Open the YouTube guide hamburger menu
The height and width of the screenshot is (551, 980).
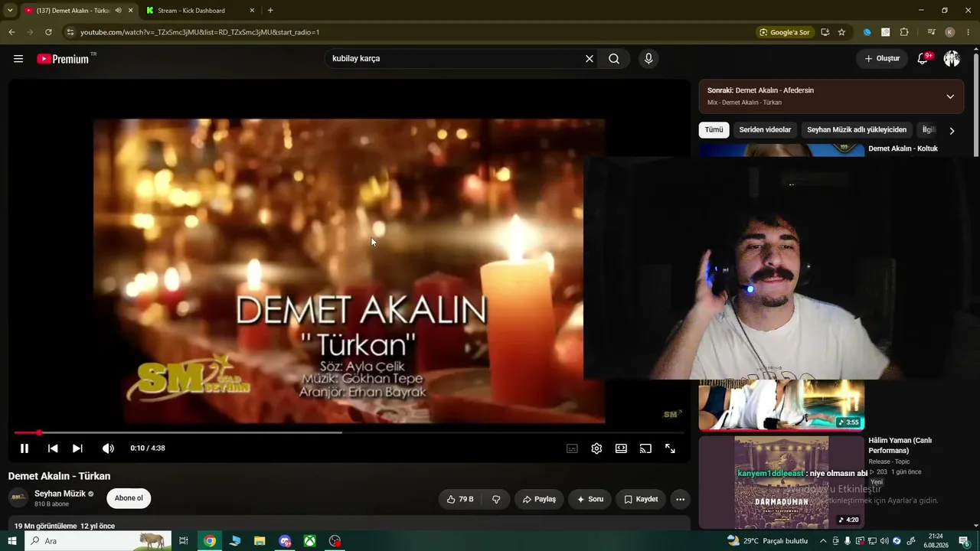point(18,59)
